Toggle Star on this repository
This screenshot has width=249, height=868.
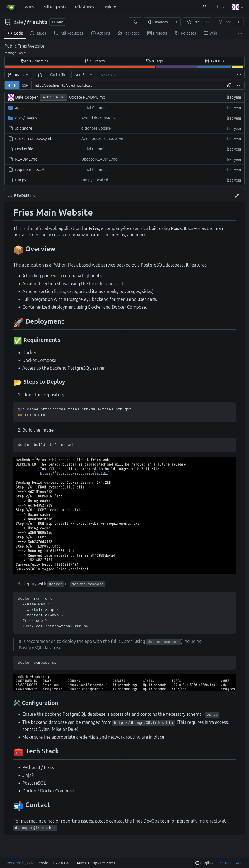point(193,22)
